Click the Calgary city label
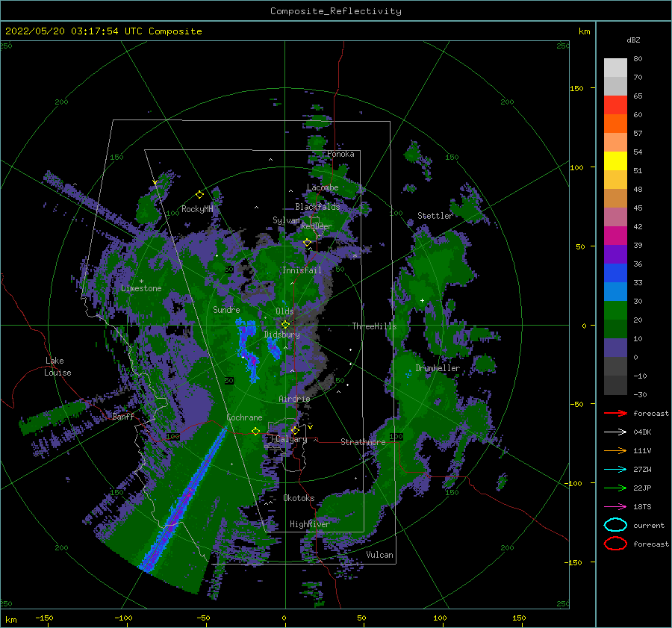Screen dimensions: 672x628 click(291, 439)
